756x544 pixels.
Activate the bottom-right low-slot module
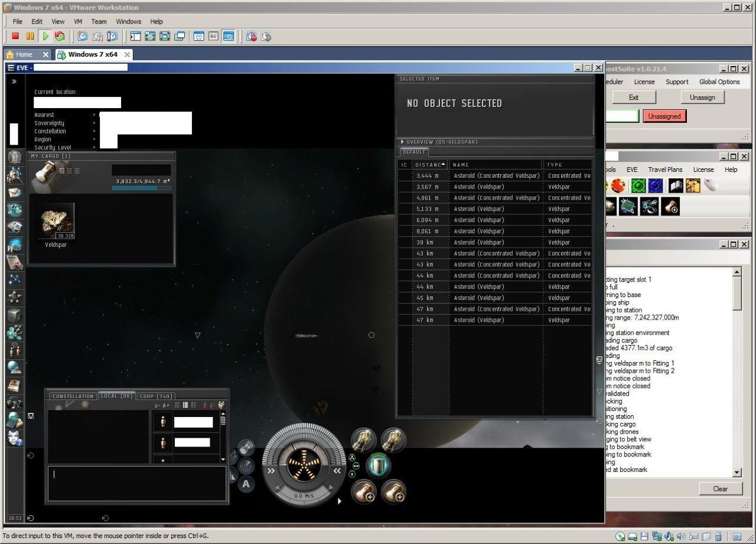pyautogui.click(x=393, y=491)
